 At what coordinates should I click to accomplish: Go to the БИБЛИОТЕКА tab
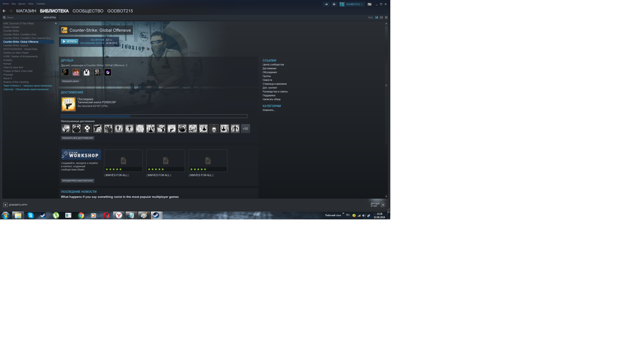click(54, 11)
